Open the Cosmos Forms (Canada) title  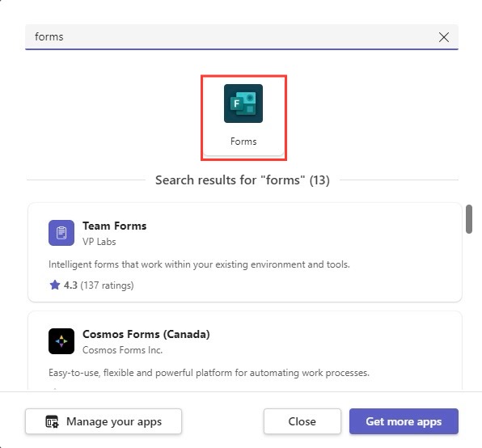coord(146,334)
